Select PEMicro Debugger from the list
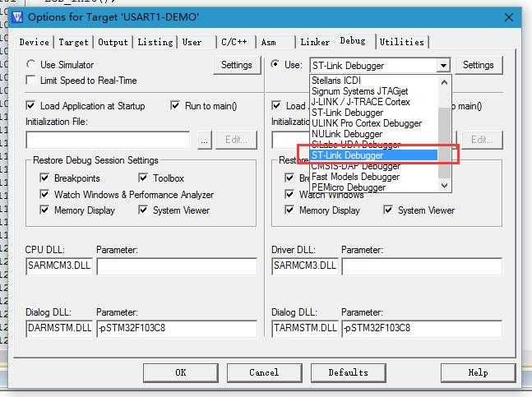This screenshot has height=397, width=532. pos(373,187)
